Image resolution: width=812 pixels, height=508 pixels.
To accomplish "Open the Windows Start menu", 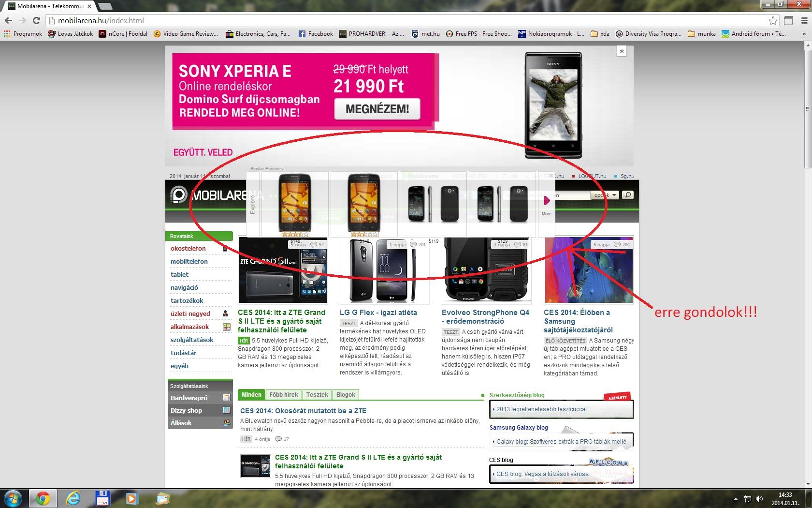I will coord(13,498).
